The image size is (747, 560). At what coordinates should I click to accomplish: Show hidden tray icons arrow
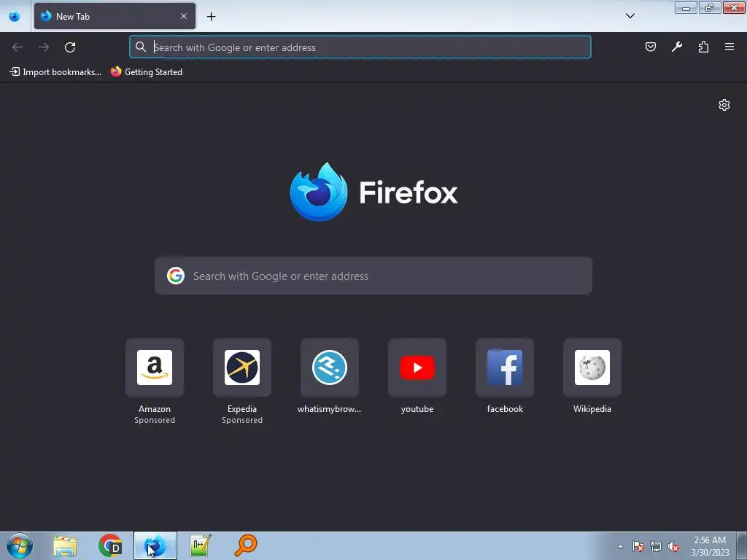(620, 546)
